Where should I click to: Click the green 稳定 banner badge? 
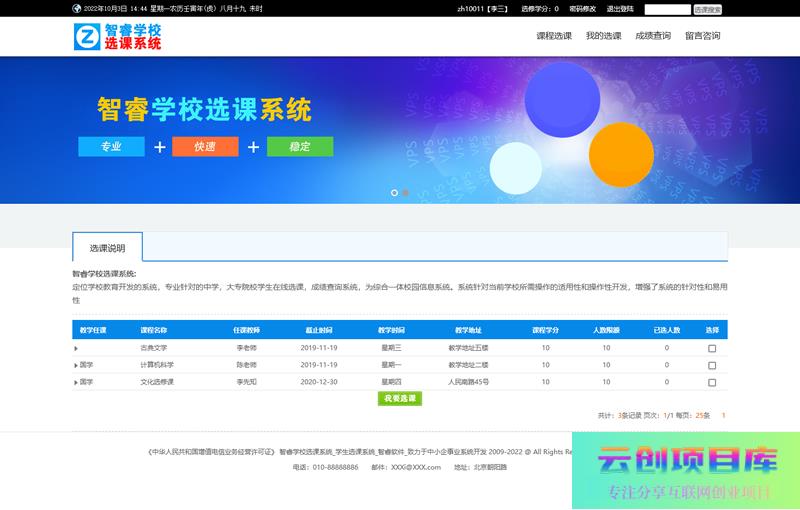tap(300, 147)
